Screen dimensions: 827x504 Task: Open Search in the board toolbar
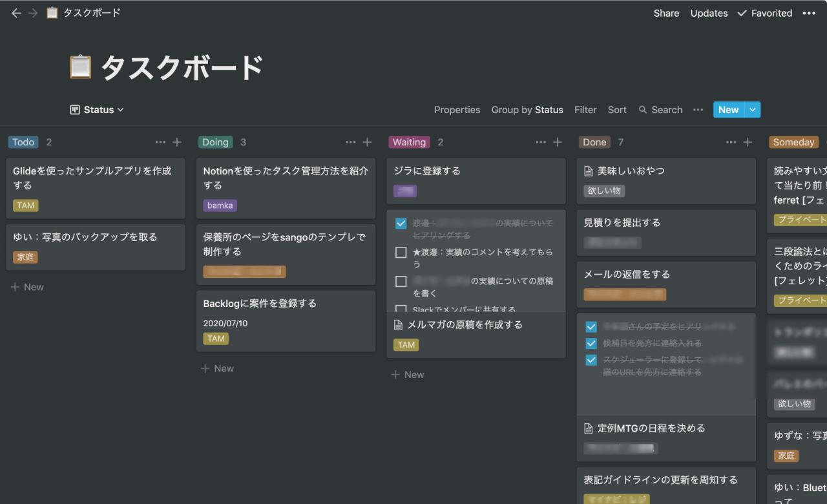click(x=660, y=110)
